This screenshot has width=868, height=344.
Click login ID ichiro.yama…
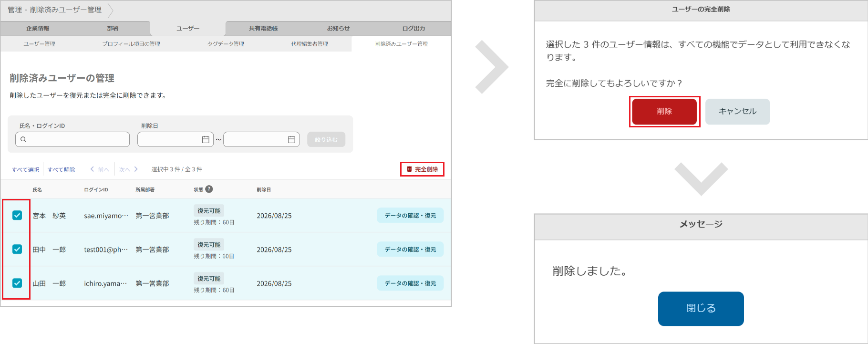(105, 283)
